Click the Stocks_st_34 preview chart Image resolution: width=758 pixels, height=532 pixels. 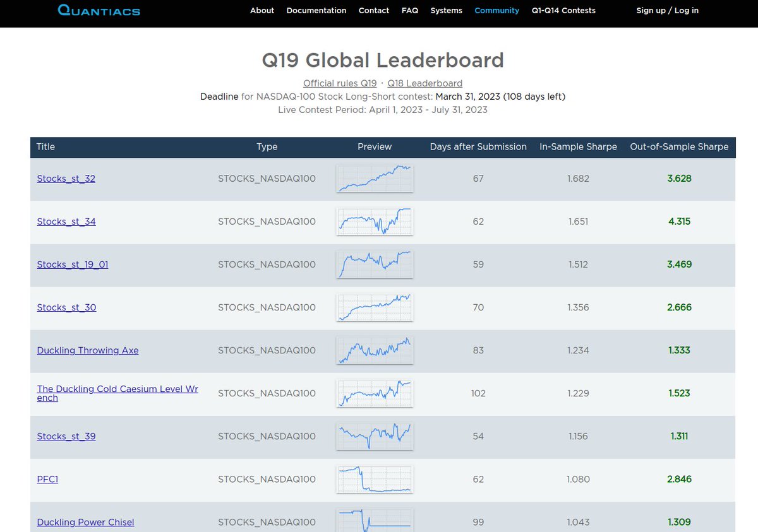tap(375, 222)
